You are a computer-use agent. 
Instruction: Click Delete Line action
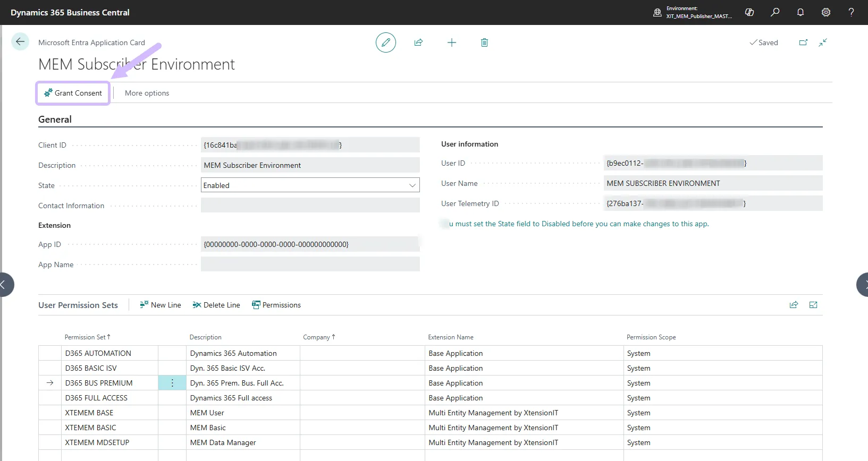coord(216,305)
